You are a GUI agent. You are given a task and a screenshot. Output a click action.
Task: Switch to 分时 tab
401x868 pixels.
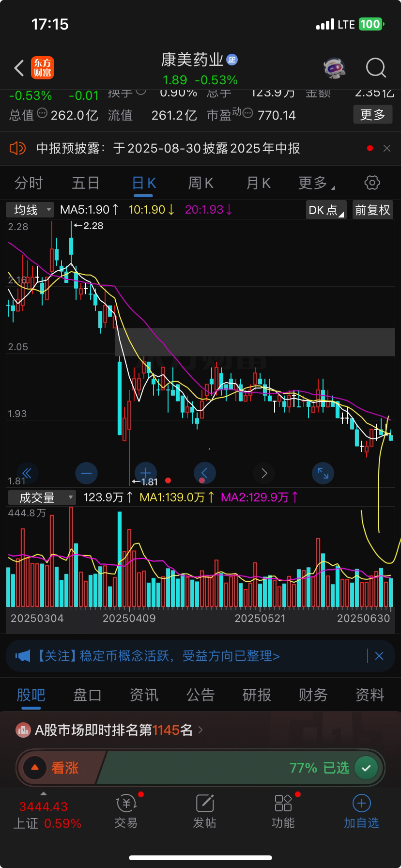coord(29,183)
